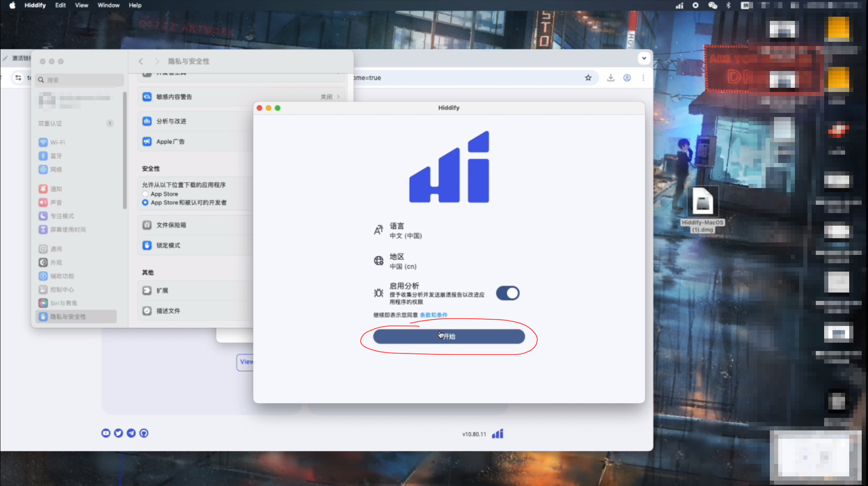Select 屏幕使用时间 Screen Time in sidebar

click(76, 229)
